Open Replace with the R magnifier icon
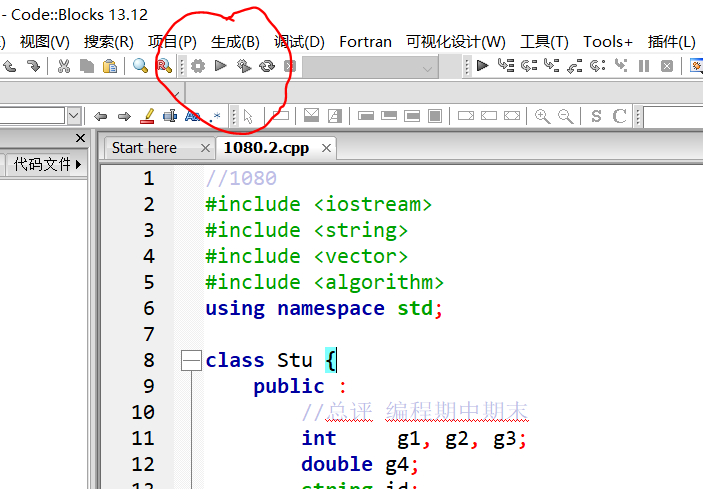This screenshot has width=703, height=489. coord(164,66)
